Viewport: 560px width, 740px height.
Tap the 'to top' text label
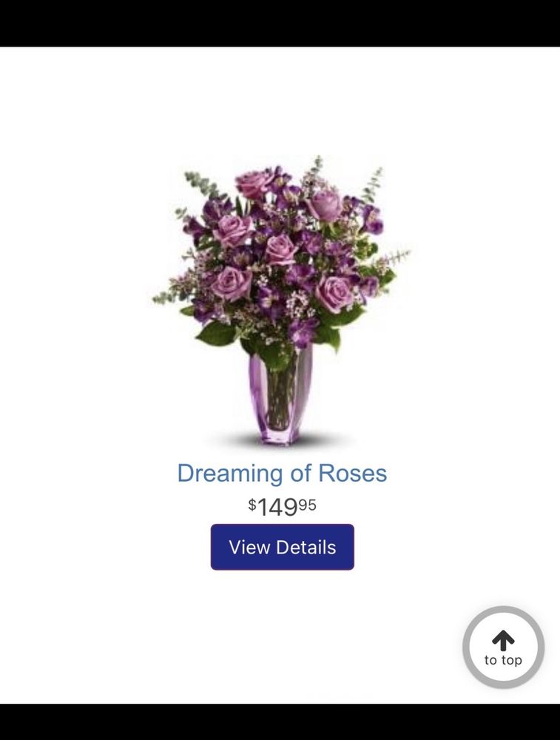tap(503, 660)
